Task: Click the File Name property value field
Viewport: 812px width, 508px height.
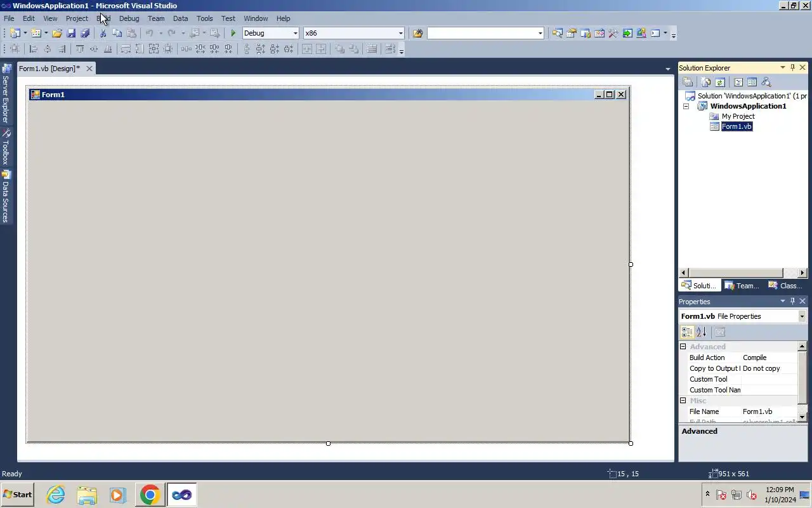Action: [x=769, y=411]
